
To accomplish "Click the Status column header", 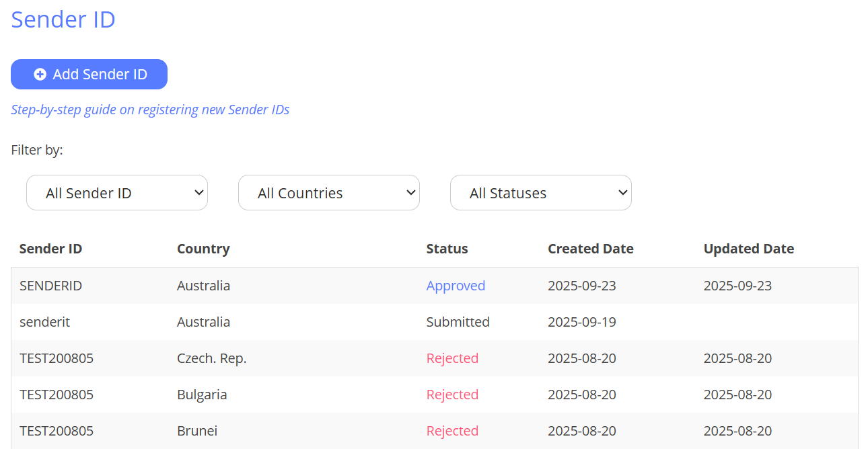I will click(x=447, y=249).
